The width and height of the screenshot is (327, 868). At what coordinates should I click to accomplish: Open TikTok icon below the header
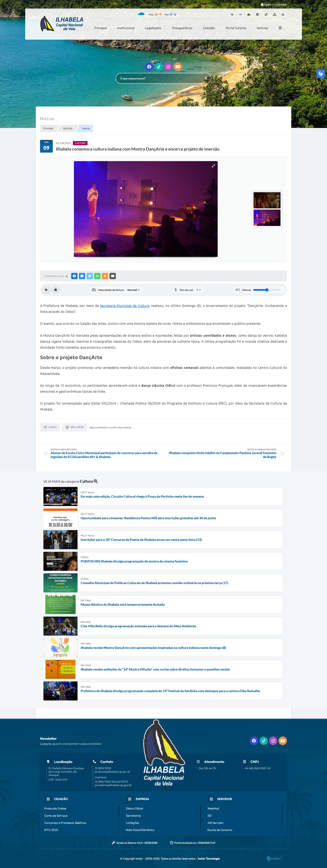pos(159,67)
